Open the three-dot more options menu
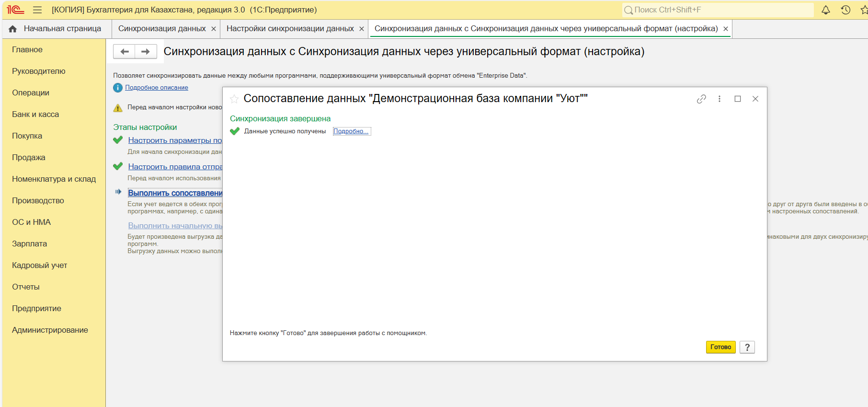This screenshot has height=407, width=868. (720, 99)
